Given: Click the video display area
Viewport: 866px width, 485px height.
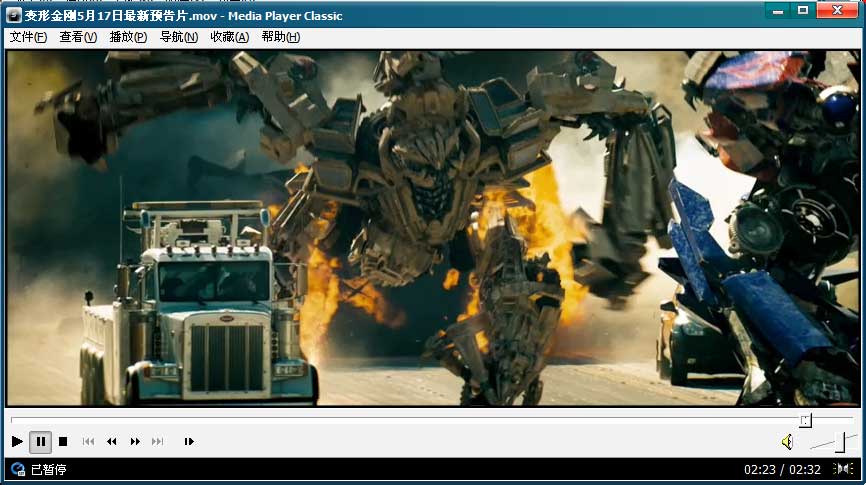Looking at the screenshot, I should pos(433,228).
